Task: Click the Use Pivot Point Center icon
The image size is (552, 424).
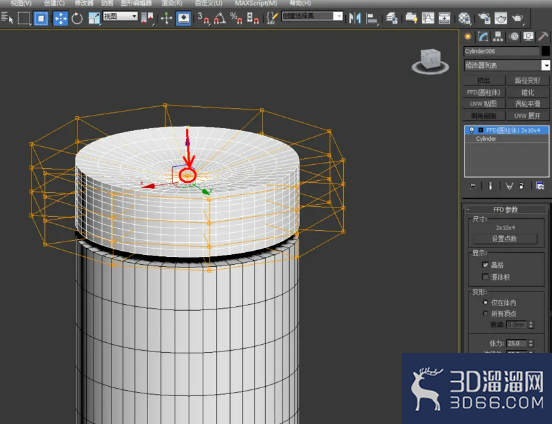Action: tap(148, 18)
